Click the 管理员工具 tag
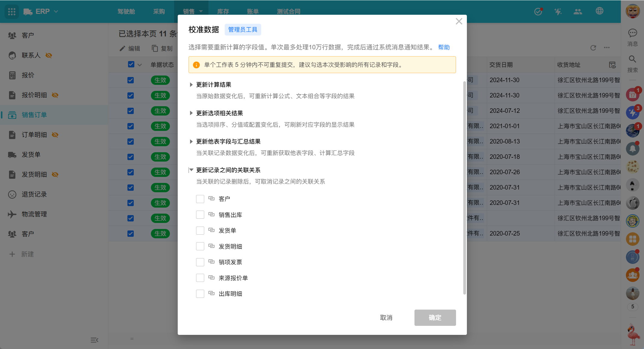 pyautogui.click(x=243, y=29)
